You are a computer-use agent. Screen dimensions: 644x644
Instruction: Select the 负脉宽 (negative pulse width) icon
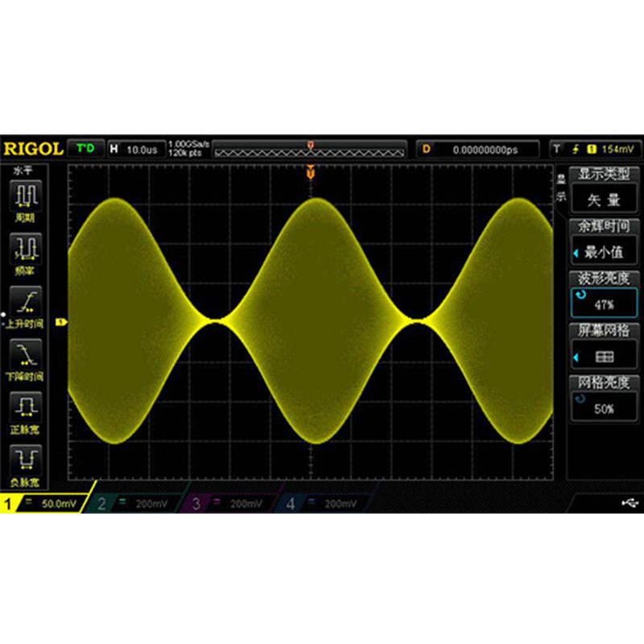(26, 460)
